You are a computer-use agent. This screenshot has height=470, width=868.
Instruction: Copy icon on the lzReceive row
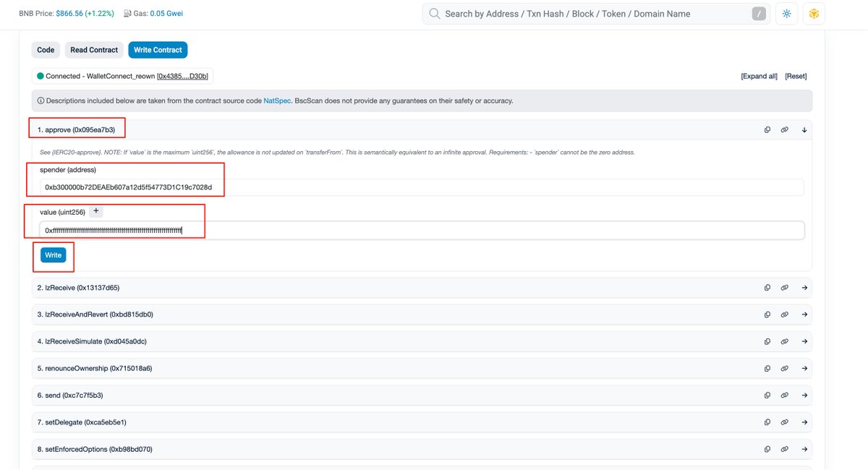(x=767, y=288)
